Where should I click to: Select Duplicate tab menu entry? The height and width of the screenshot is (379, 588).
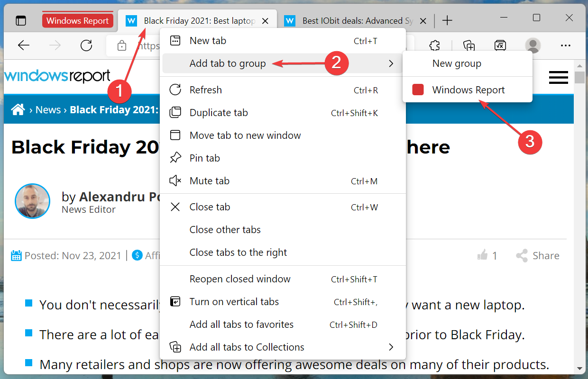[x=283, y=113]
